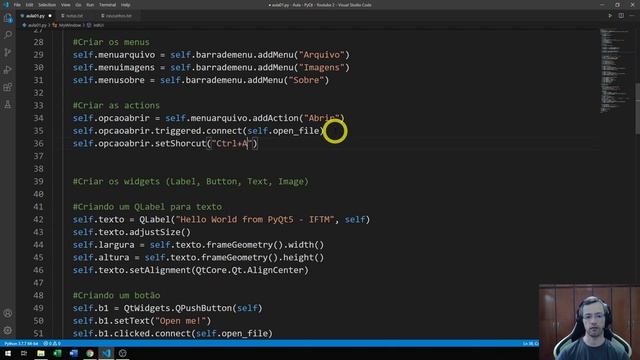This screenshot has height=360, width=640.
Task: Click the unsaved dot on aula01.py tab
Action: click(x=50, y=16)
